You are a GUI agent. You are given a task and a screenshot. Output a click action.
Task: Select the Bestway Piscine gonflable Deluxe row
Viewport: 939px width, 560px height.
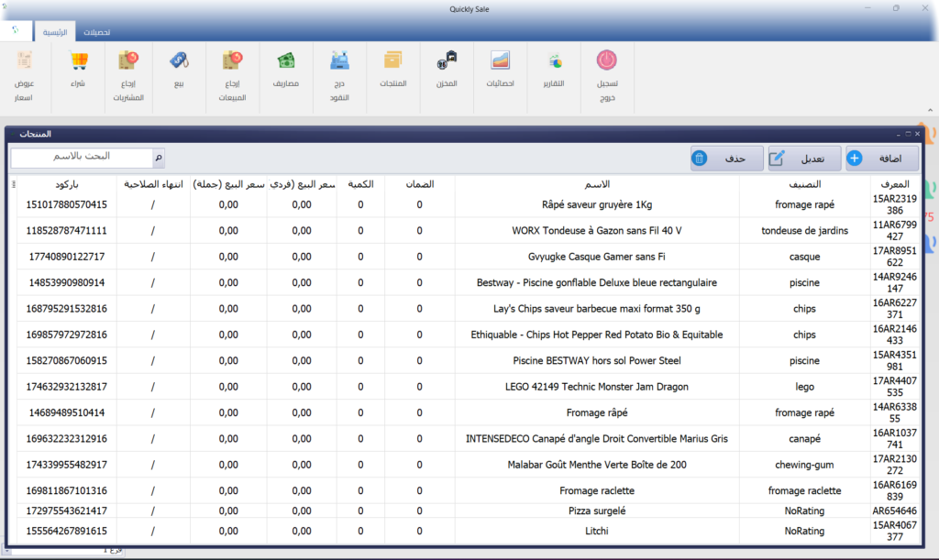pos(469,282)
